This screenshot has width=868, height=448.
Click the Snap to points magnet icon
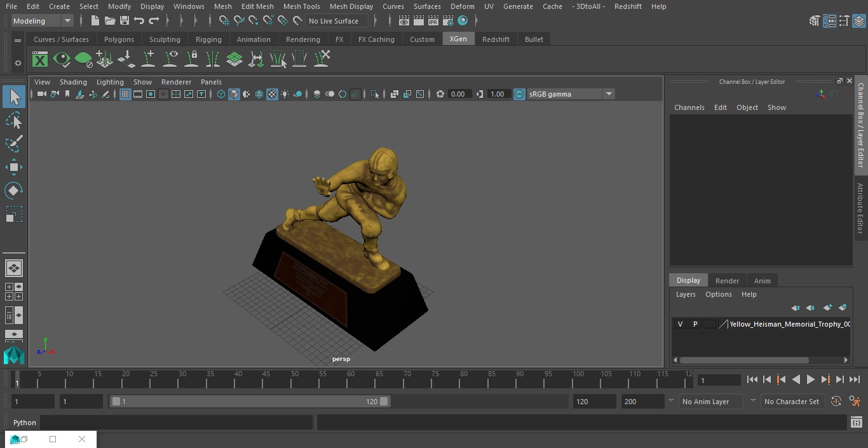click(x=254, y=21)
